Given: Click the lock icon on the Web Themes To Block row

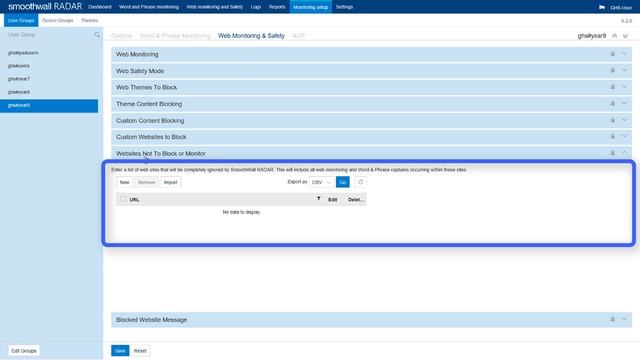Looking at the screenshot, I should coord(612,87).
